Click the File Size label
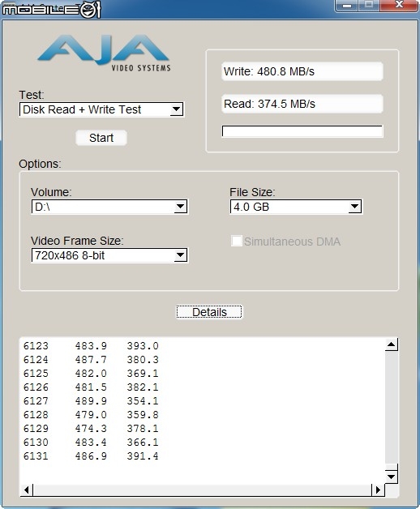This screenshot has height=509, width=420. click(252, 192)
